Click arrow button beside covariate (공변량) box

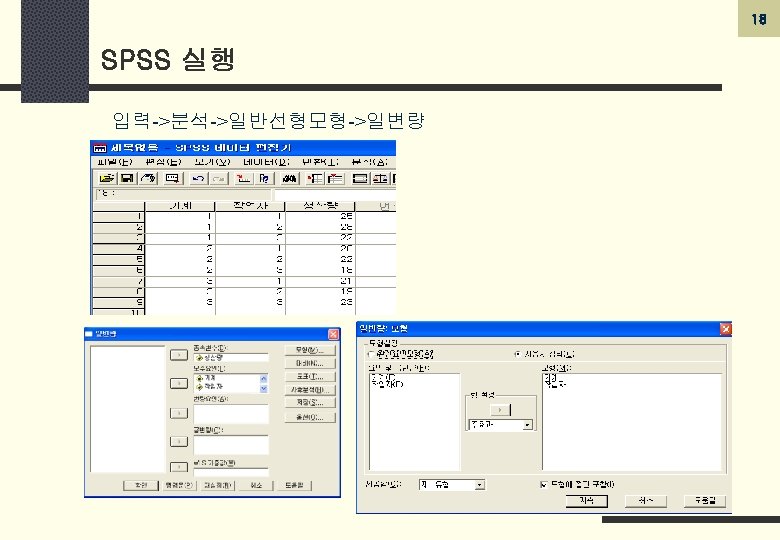(x=179, y=442)
